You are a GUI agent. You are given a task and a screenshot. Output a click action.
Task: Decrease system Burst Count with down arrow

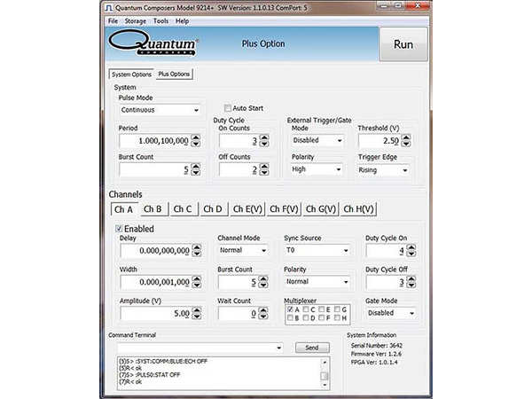coord(196,172)
